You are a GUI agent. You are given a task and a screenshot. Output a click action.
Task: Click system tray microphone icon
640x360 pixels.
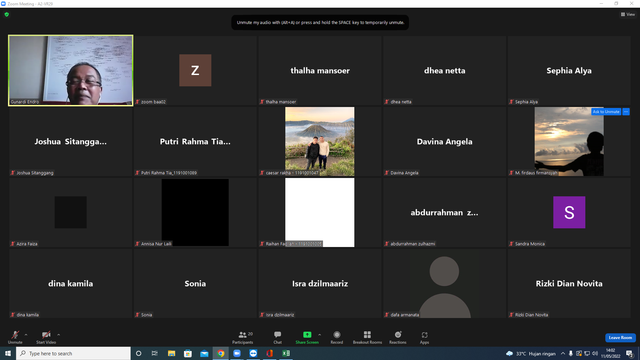point(571,353)
